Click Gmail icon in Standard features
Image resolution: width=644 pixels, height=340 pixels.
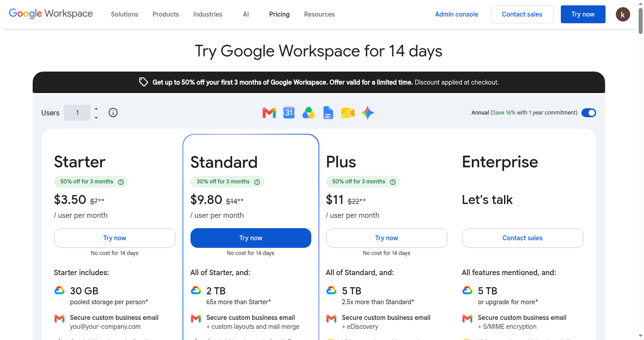pos(196,319)
